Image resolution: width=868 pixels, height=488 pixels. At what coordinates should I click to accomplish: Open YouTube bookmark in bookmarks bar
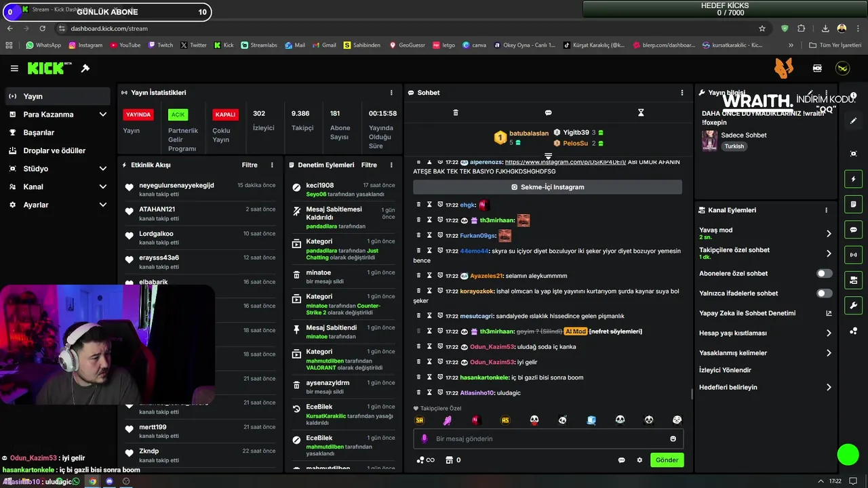[x=125, y=45]
